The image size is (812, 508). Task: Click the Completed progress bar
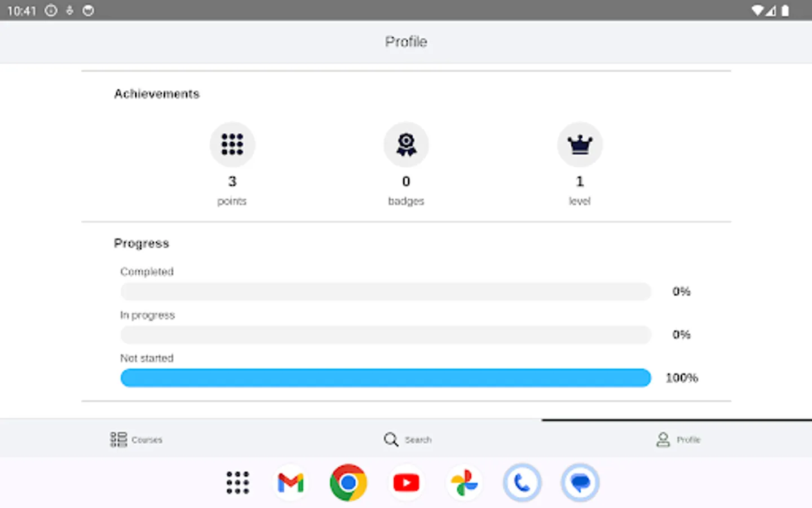(x=386, y=292)
